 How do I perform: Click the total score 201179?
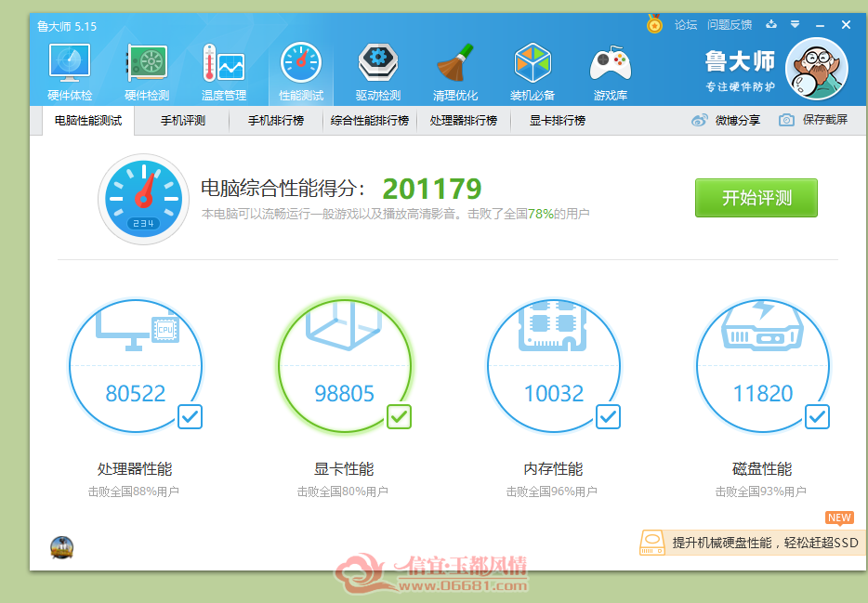pyautogui.click(x=432, y=190)
